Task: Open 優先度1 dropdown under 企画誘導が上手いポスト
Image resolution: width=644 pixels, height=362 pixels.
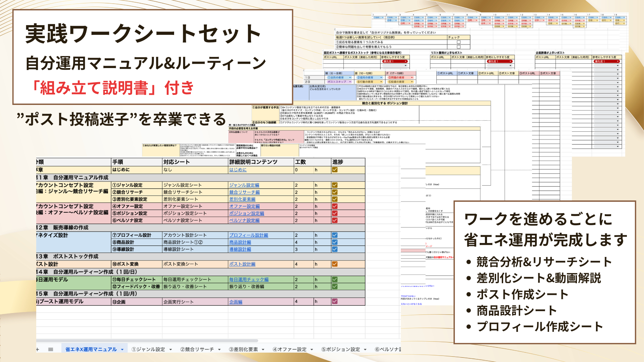Action: pos(606,61)
